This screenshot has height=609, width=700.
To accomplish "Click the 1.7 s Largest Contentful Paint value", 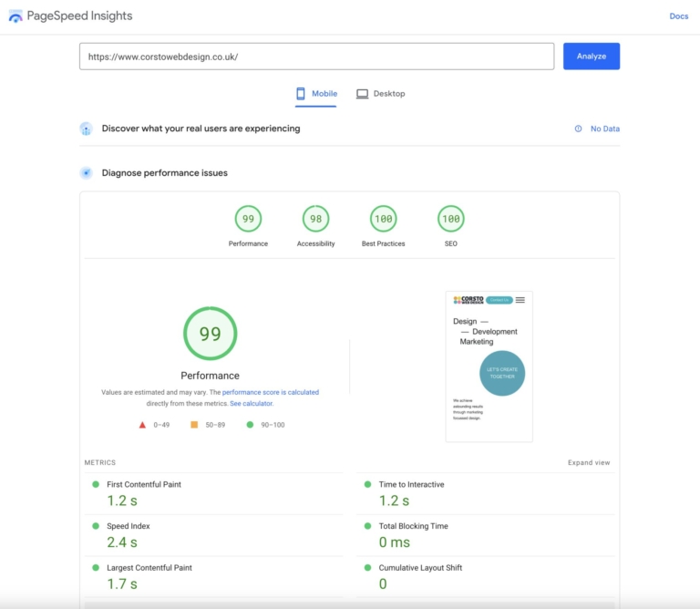I will [x=122, y=583].
